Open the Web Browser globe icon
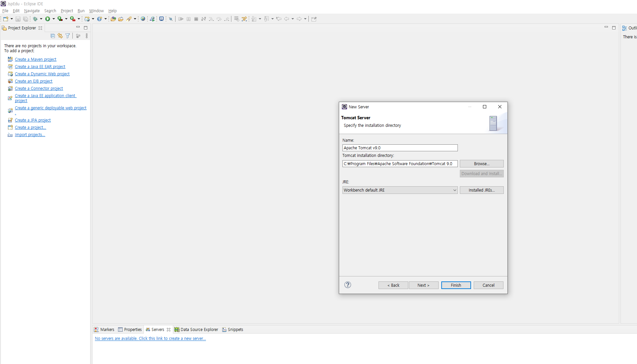The height and width of the screenshot is (364, 637). click(x=143, y=19)
